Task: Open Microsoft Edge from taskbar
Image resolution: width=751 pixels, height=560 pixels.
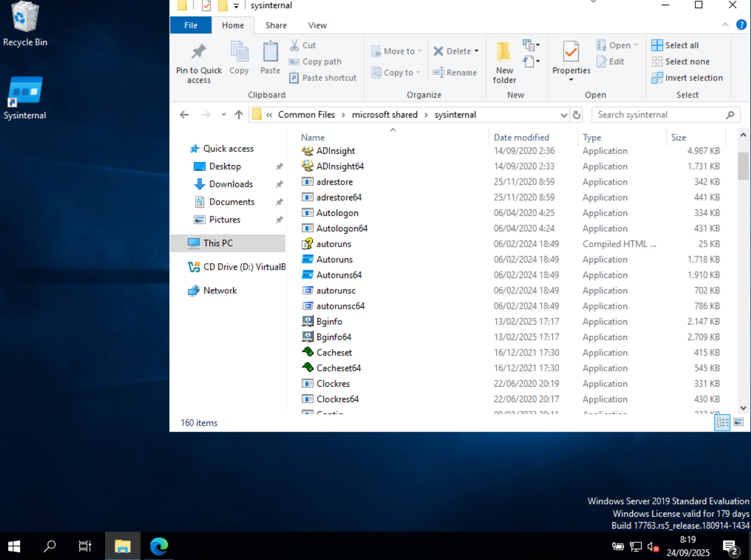Action: 158,546
